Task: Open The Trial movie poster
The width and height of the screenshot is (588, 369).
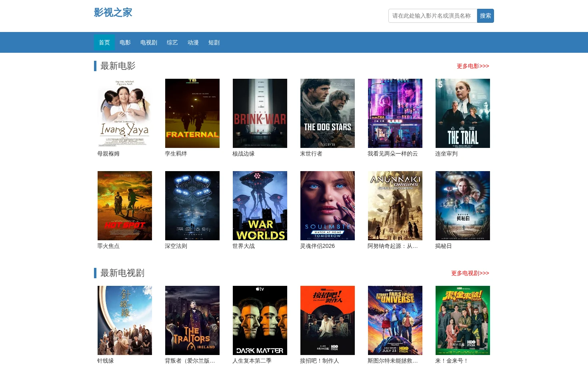Action: tap(463, 113)
